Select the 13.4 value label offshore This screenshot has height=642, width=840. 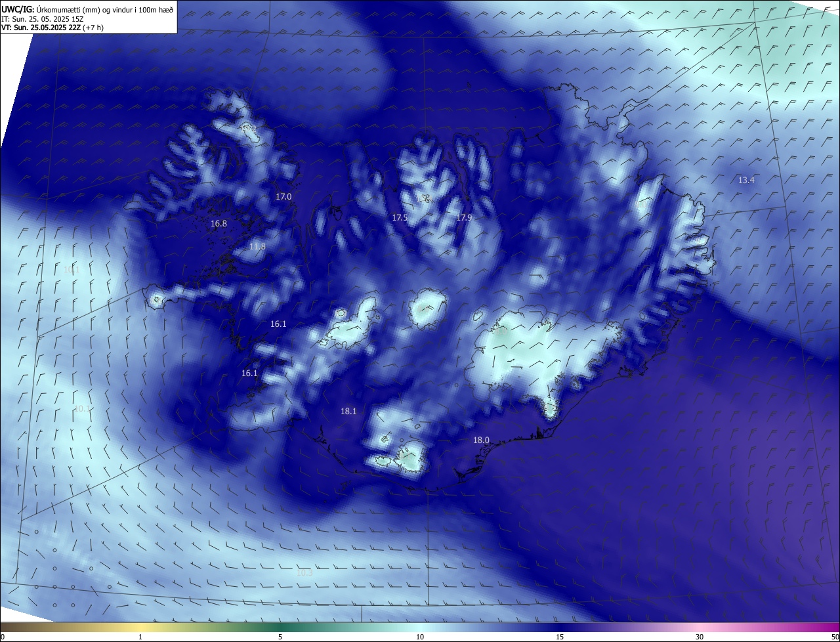[x=746, y=180]
